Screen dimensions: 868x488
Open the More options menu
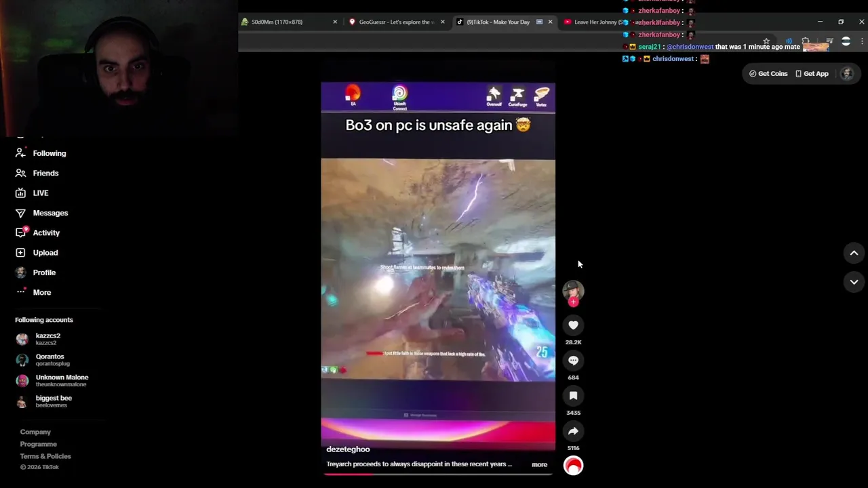click(33, 292)
